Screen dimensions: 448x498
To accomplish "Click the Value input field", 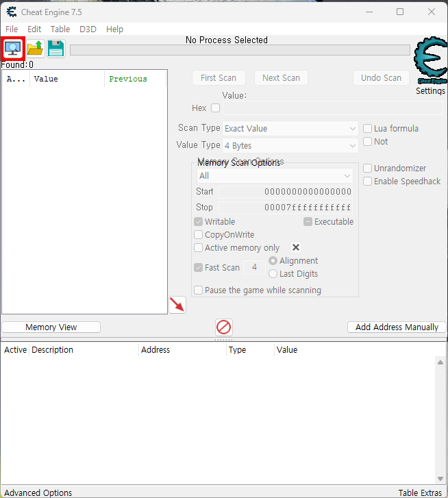I will click(333, 108).
